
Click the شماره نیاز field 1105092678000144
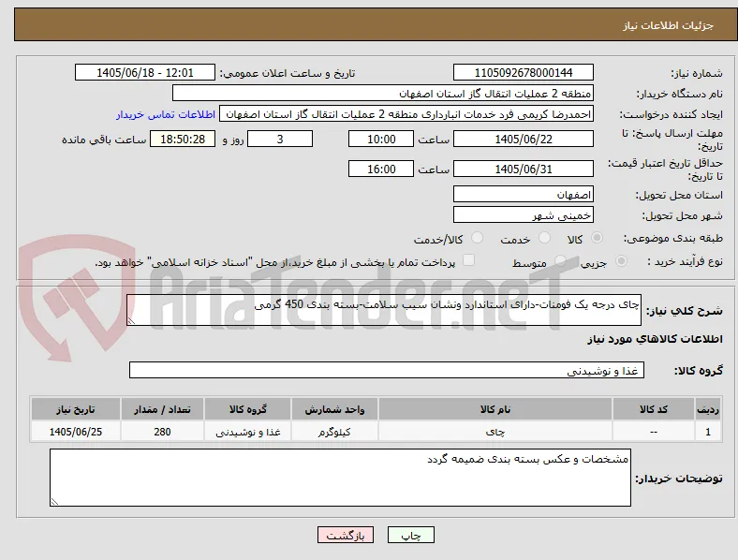(x=523, y=72)
